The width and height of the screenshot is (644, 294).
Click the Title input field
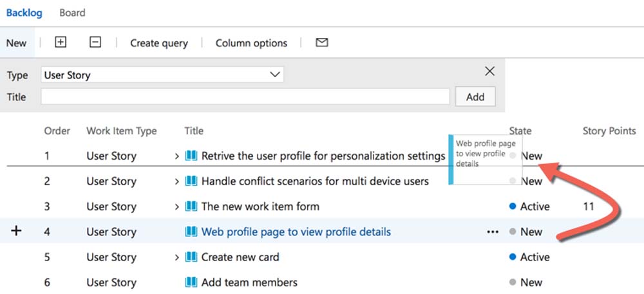(x=245, y=96)
